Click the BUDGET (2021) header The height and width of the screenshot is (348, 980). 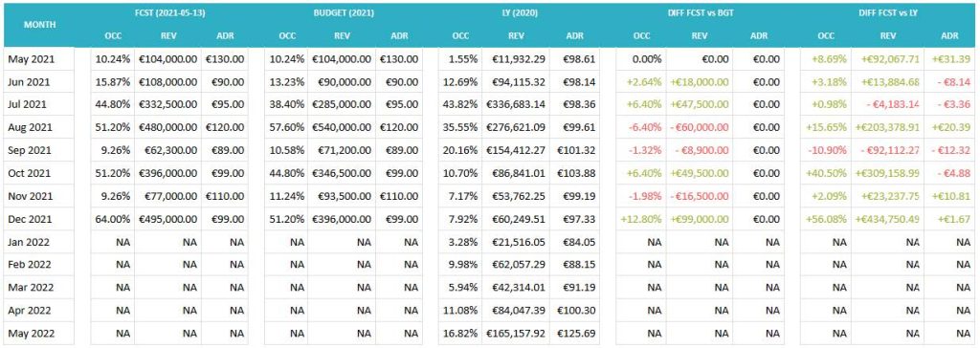(343, 13)
